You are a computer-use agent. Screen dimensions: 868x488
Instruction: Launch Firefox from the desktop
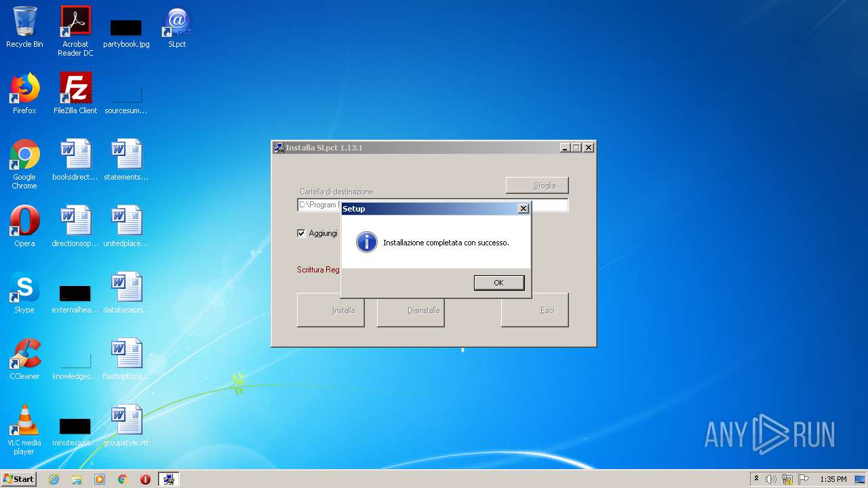coord(24,94)
